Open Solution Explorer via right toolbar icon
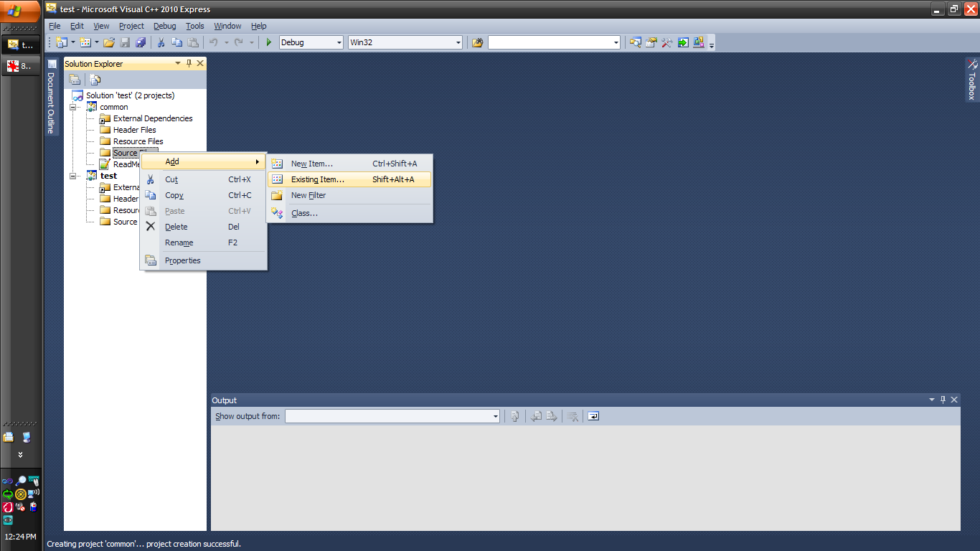Viewport: 980px width, 551px height. (636, 42)
